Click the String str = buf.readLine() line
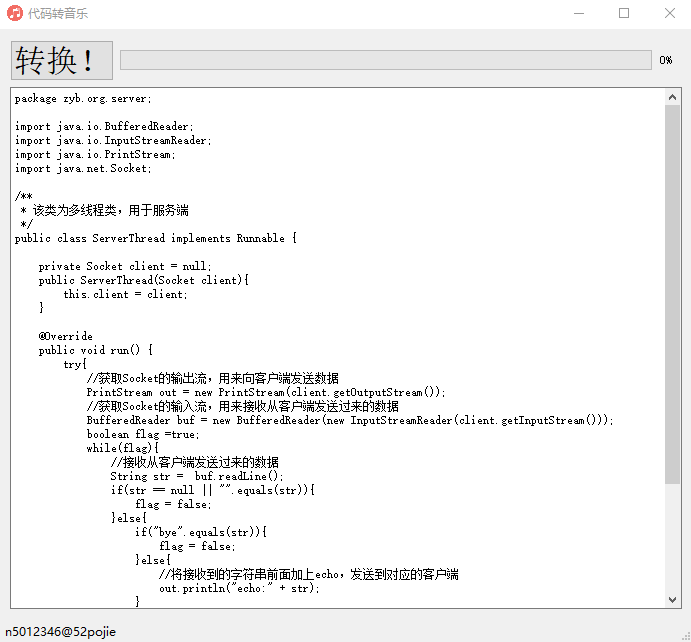Screen dimensions: 691x642 pyautogui.click(x=197, y=477)
